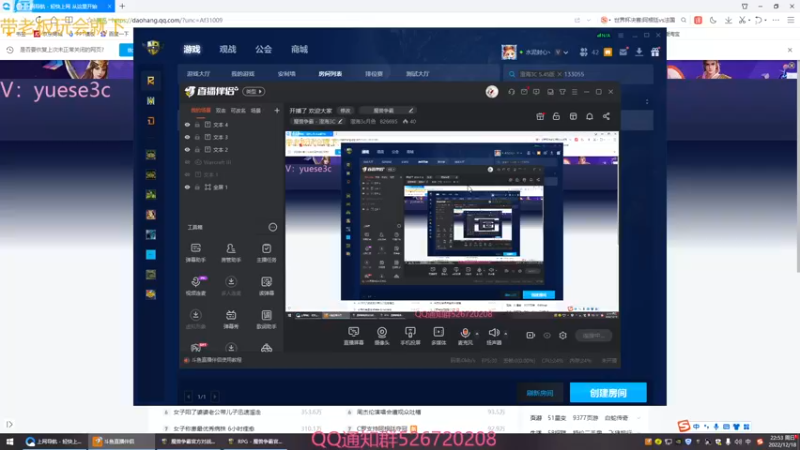Go to next page arrow in room list
The width and height of the screenshot is (800, 450).
pyautogui.click(x=215, y=396)
